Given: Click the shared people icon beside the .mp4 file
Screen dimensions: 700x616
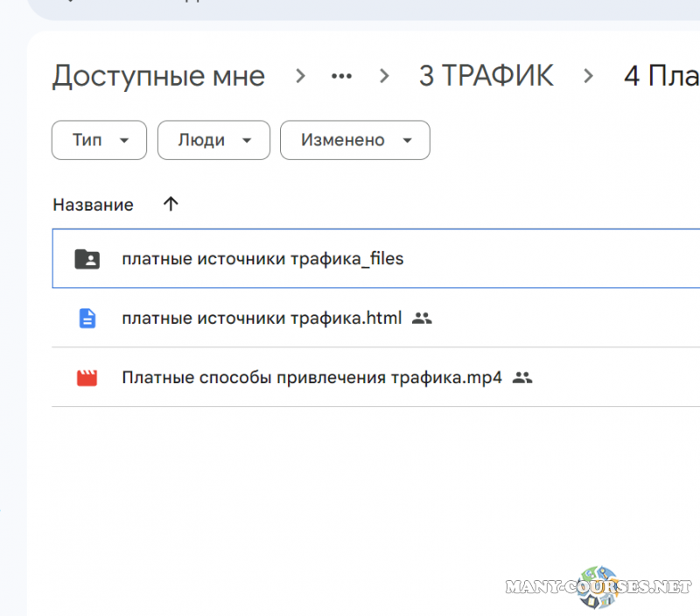Looking at the screenshot, I should [522, 378].
